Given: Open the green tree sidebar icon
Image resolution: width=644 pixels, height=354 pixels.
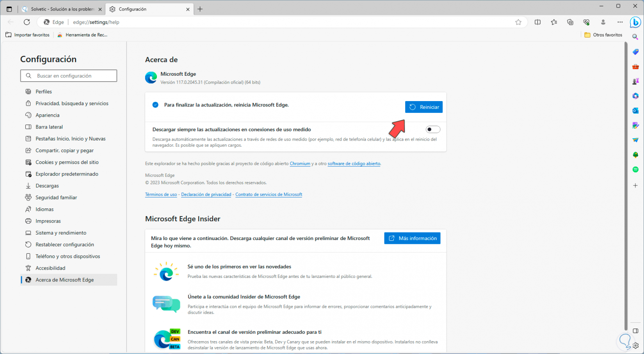Looking at the screenshot, I should point(635,155).
